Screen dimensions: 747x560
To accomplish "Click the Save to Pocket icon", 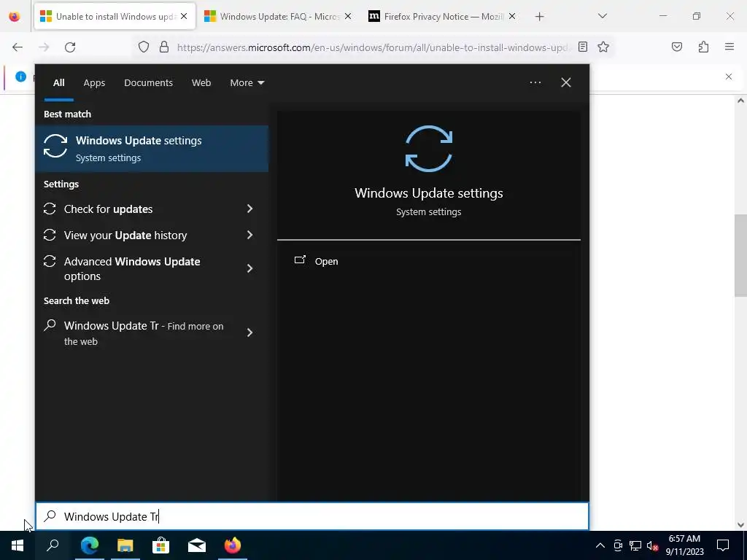I will tap(676, 47).
